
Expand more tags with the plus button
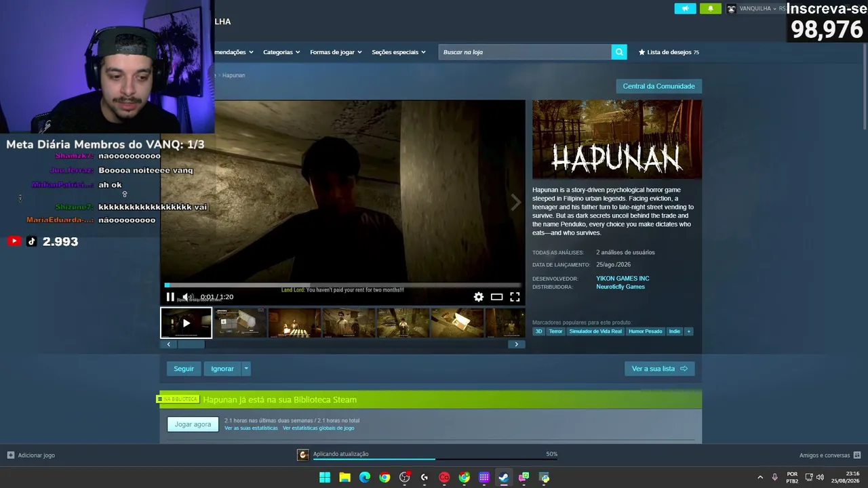[688, 331]
